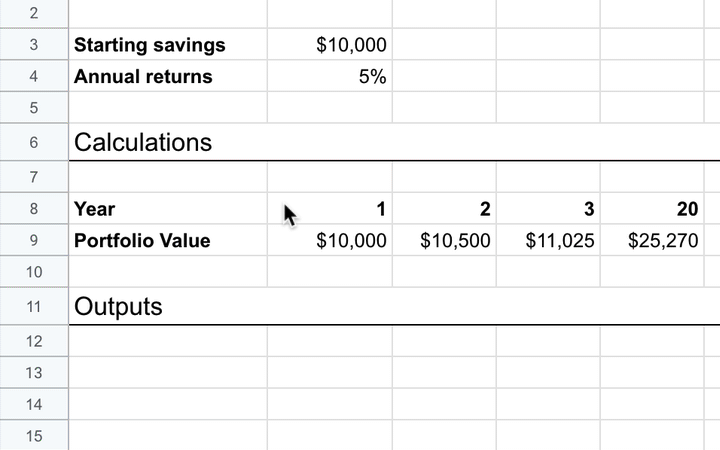Select the $10,500 portfolio value cell

point(444,240)
